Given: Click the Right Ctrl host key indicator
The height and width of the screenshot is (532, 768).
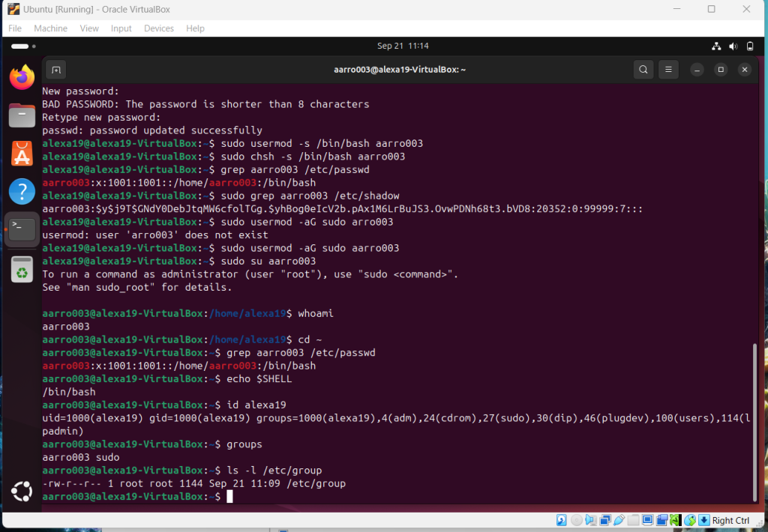Looking at the screenshot, I should coord(730,521).
